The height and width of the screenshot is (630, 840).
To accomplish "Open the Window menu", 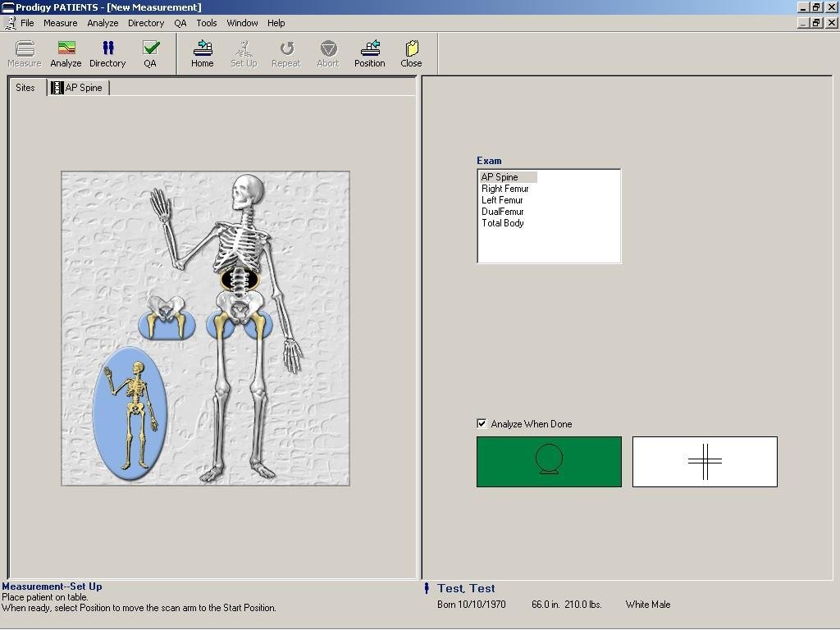I will [242, 23].
